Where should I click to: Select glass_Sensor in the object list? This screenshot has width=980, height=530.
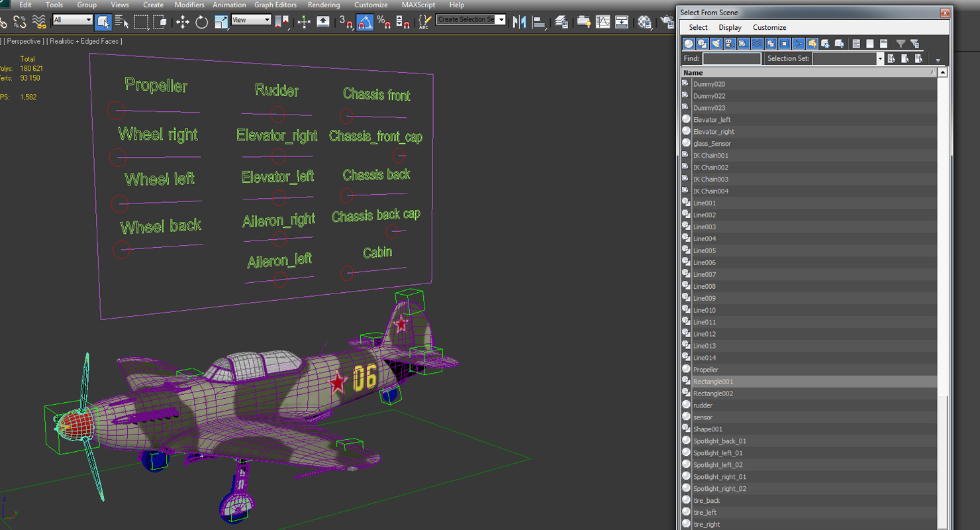809,143
